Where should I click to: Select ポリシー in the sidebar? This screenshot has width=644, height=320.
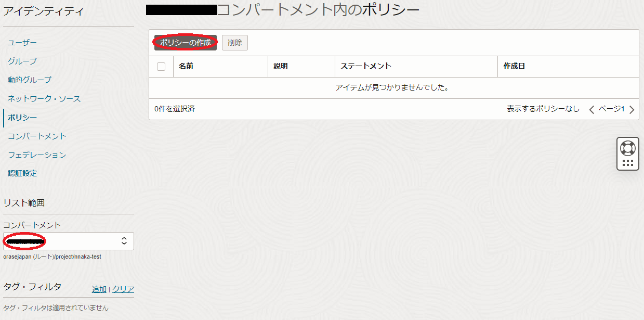pyautogui.click(x=22, y=117)
